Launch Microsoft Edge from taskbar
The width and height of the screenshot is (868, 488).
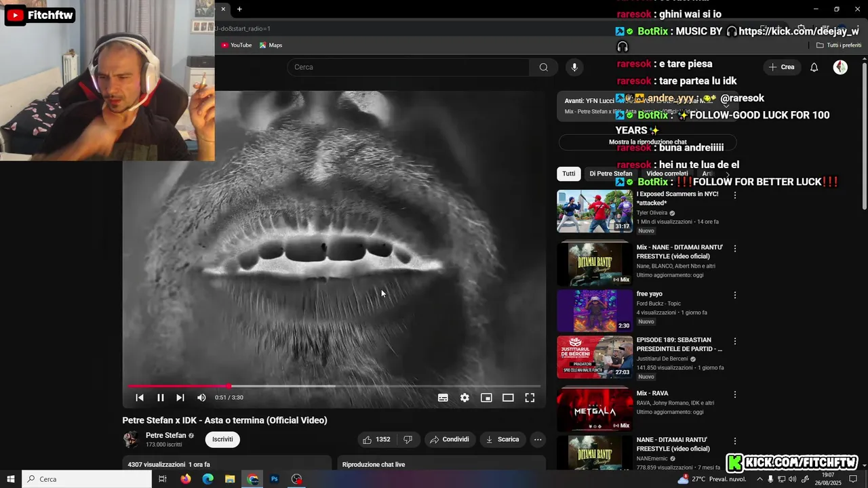[208, 479]
